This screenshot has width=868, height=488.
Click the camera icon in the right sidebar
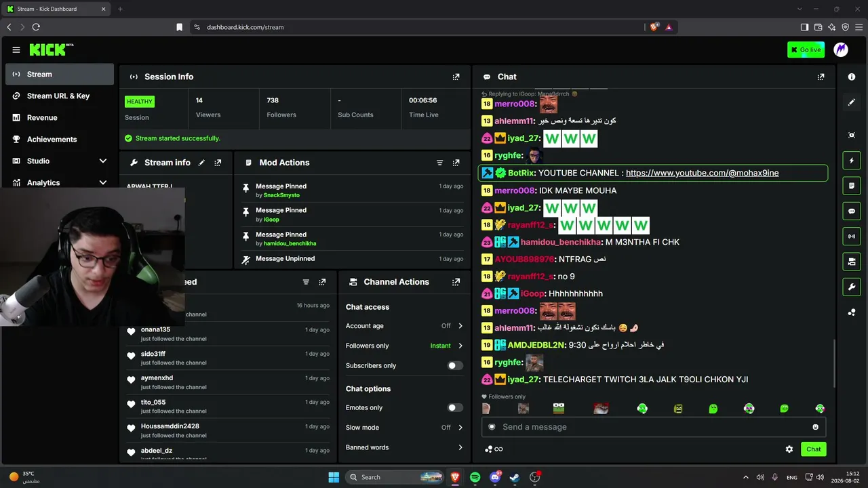pos(852,262)
